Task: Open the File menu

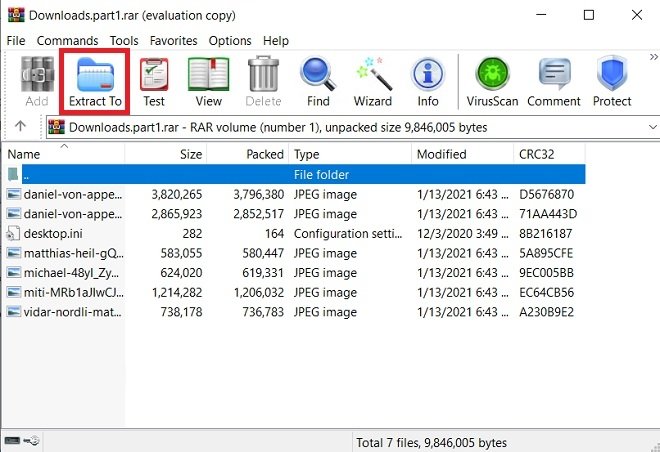Action: point(16,41)
